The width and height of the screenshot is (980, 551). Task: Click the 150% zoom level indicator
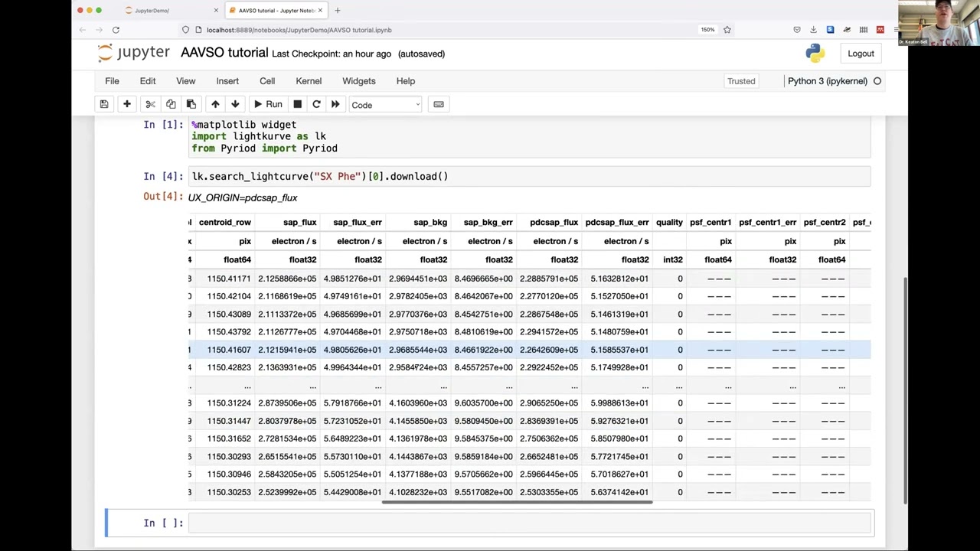pyautogui.click(x=707, y=30)
